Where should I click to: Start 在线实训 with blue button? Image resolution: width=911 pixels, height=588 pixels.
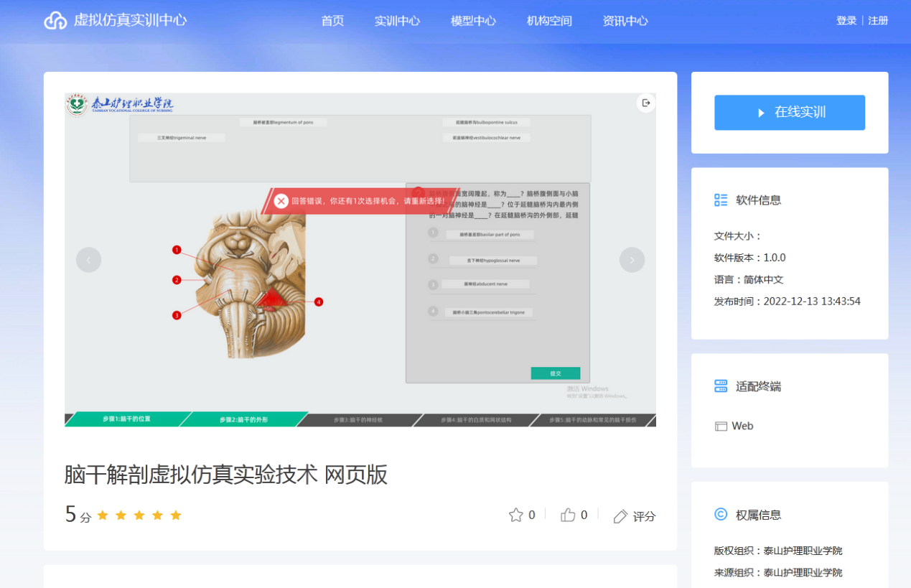(x=789, y=113)
